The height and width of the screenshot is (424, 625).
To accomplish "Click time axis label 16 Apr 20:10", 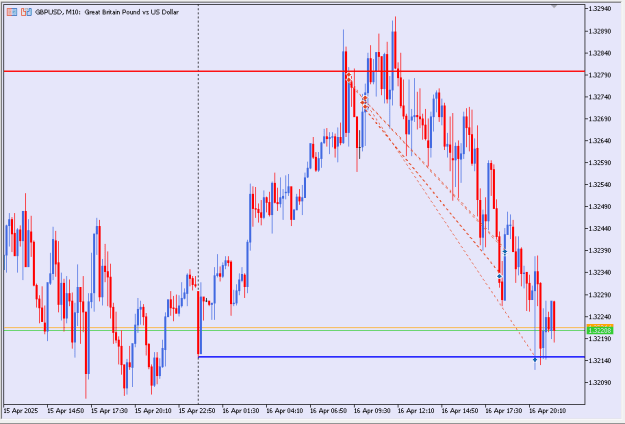I will point(548,410).
